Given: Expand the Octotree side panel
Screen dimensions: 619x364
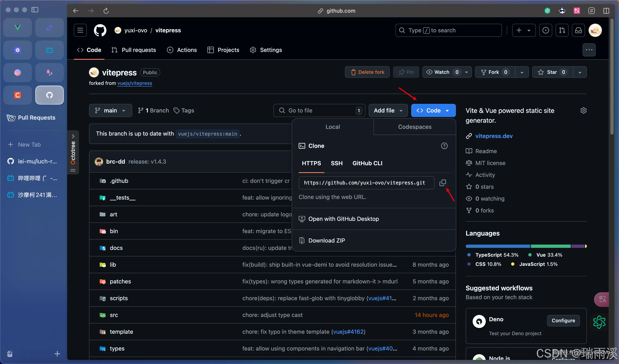Looking at the screenshot, I should pos(73,136).
